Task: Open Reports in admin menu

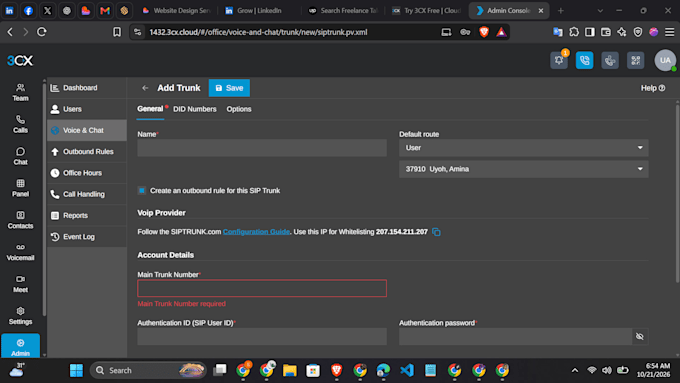Action: pos(87,215)
